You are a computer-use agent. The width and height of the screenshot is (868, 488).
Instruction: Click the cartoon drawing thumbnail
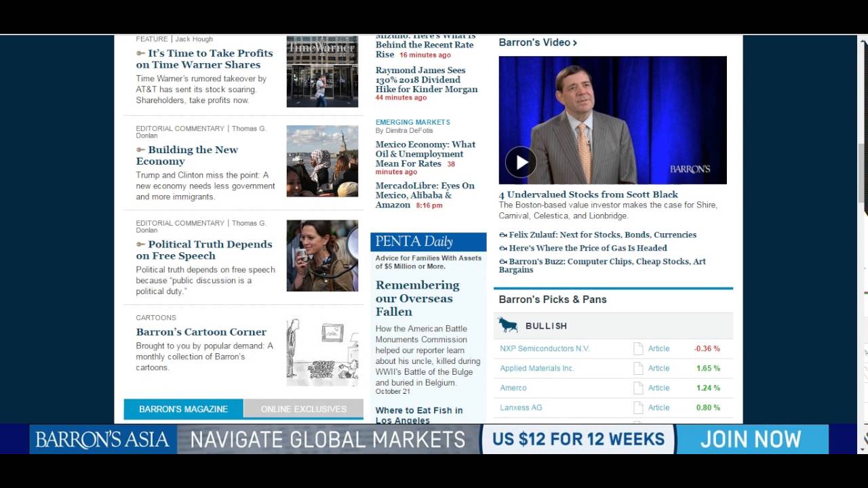click(x=322, y=351)
